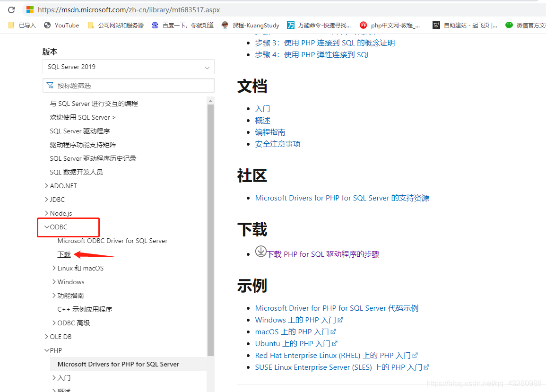Expand the 功能指南 tree node
This screenshot has height=392, width=546.
point(54,296)
